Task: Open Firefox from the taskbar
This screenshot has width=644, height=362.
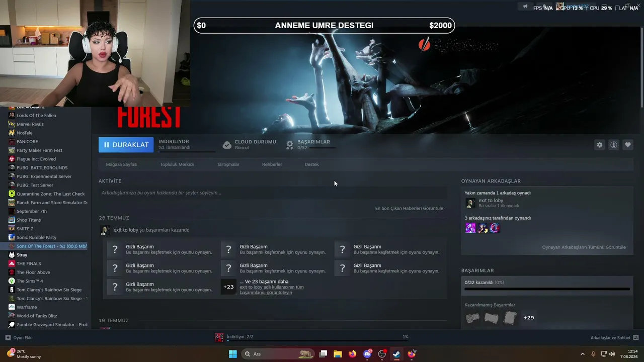Action: 352,354
